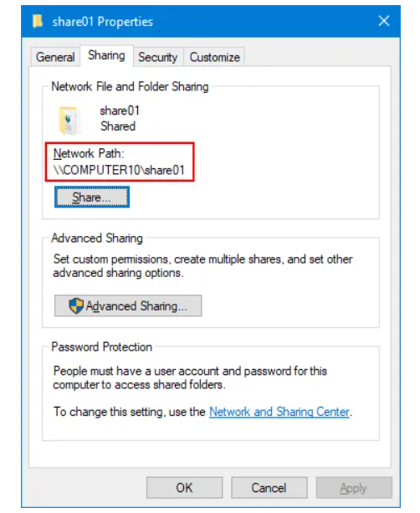
Task: Click the Network Path label
Action: (x=89, y=153)
